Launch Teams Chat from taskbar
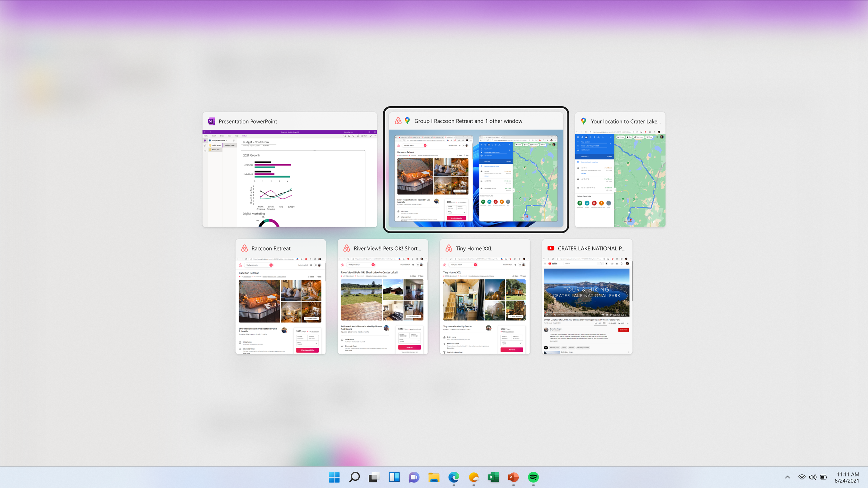This screenshot has height=488, width=868. click(x=414, y=477)
